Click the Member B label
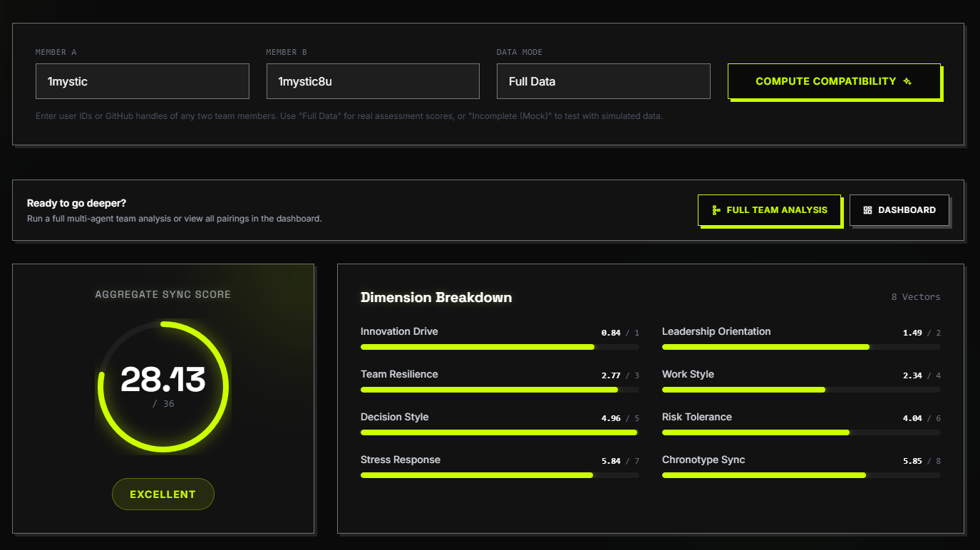 (x=287, y=52)
